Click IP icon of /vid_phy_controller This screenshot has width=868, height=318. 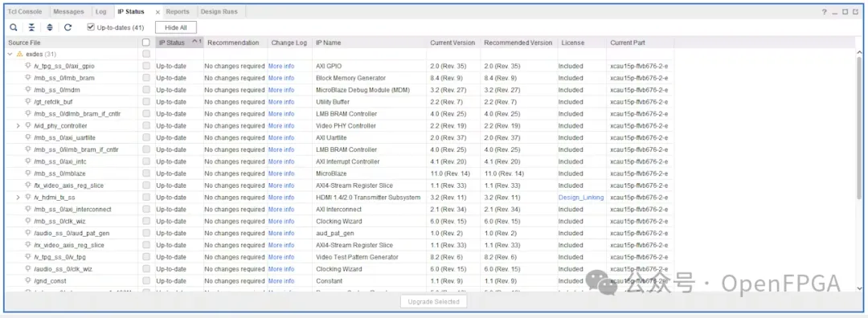29,125
